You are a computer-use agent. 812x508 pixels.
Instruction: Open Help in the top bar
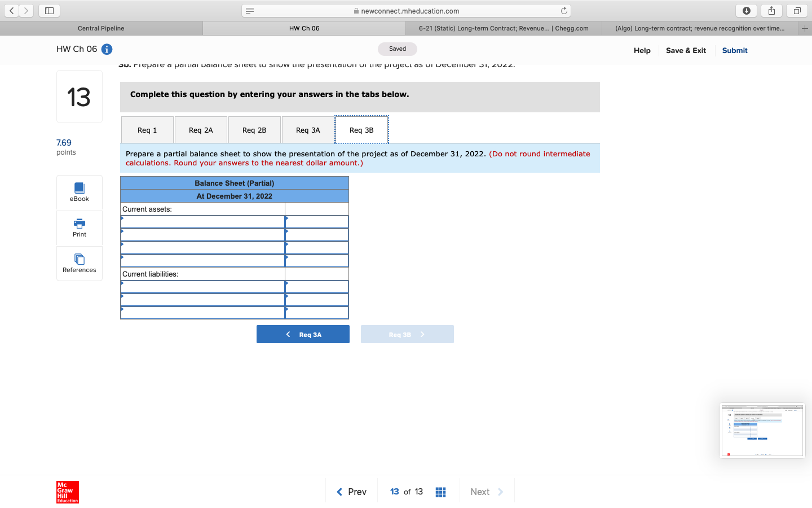click(x=642, y=50)
